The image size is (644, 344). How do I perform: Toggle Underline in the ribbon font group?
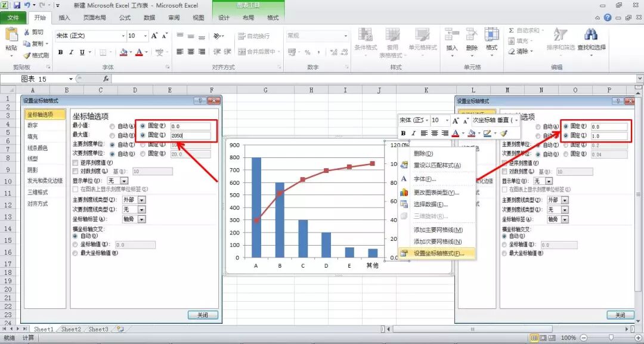82,52
